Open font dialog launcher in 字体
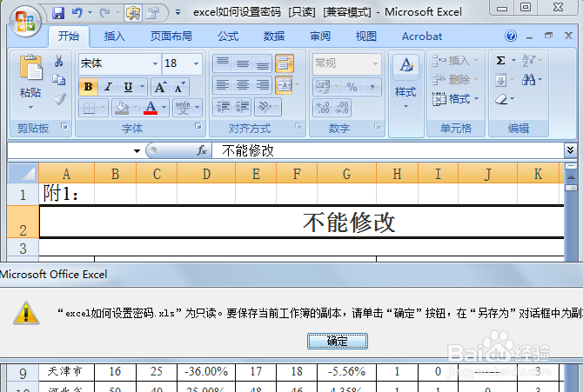Viewport: 583px width, 392px height. [x=198, y=126]
